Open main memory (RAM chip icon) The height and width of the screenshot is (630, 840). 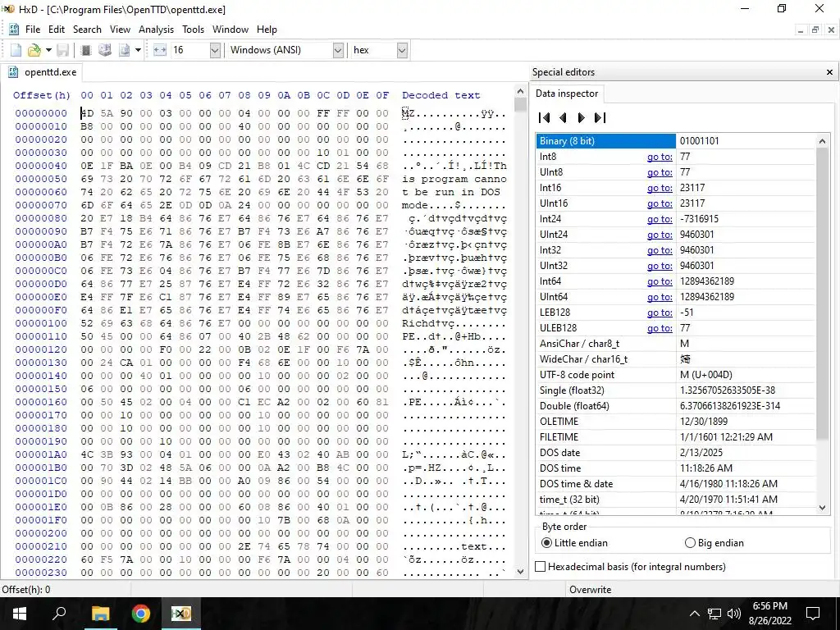pos(85,50)
